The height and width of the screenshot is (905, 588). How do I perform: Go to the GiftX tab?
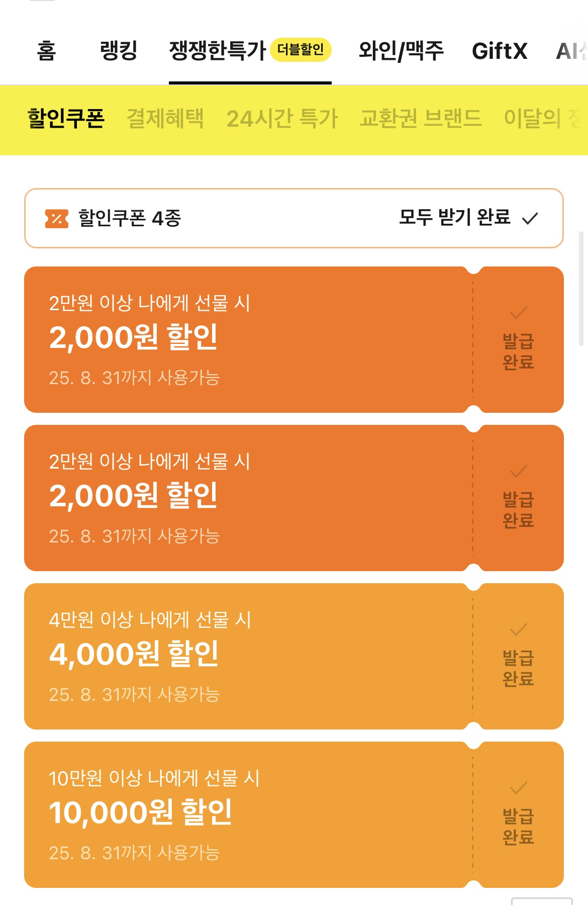[x=500, y=51]
